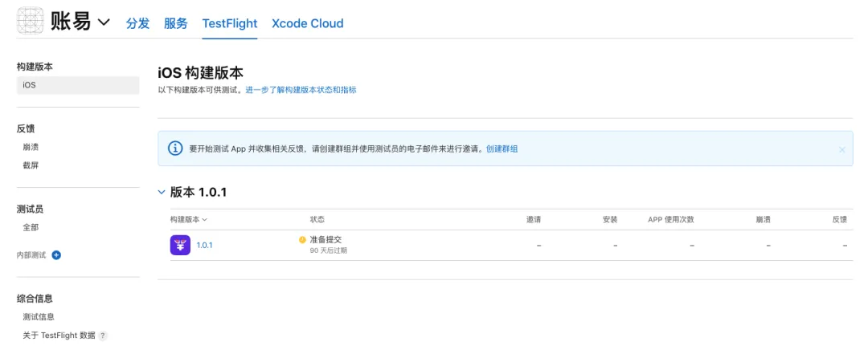Select the TestFlight tab
The height and width of the screenshot is (354, 868).
229,23
